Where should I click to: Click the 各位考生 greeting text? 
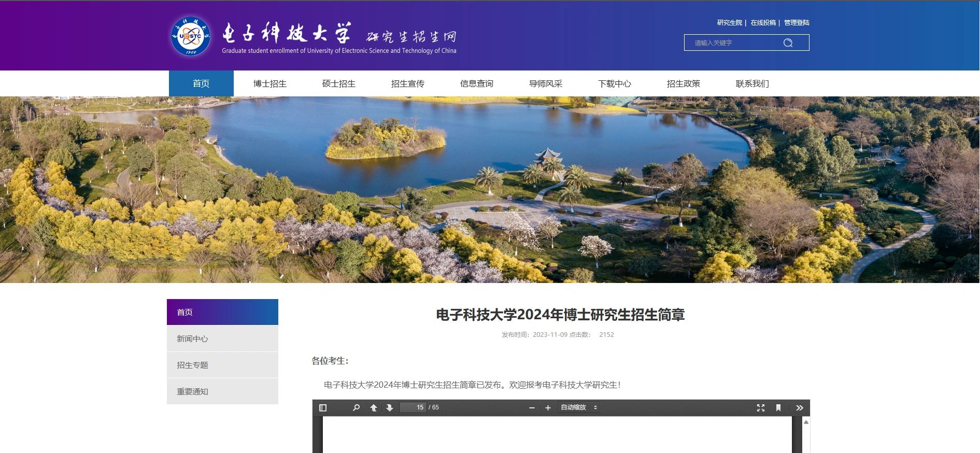click(x=330, y=361)
